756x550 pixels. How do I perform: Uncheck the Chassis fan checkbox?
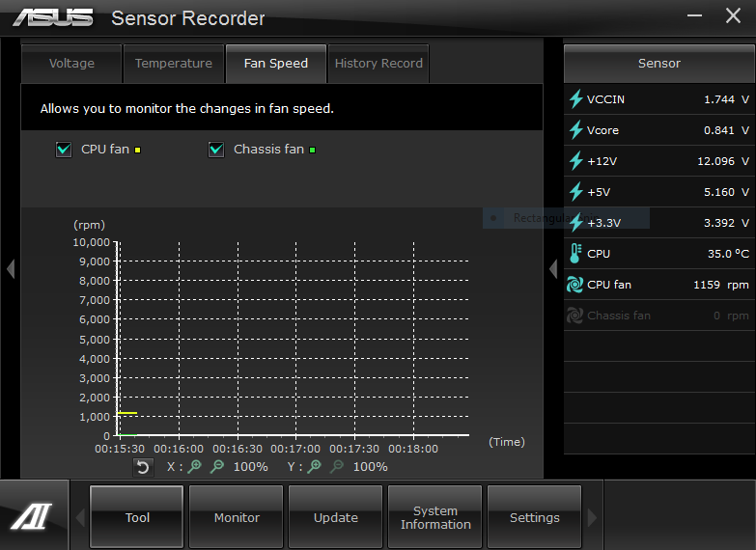point(216,150)
